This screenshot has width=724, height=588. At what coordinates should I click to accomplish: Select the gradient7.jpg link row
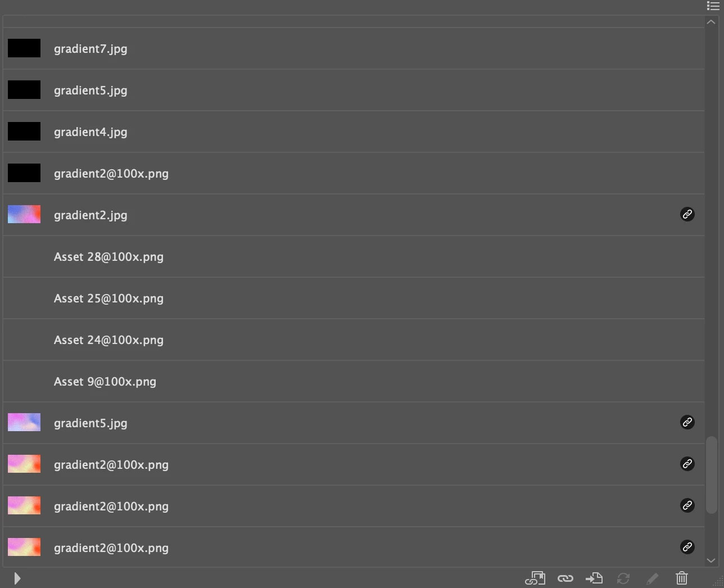(x=354, y=49)
